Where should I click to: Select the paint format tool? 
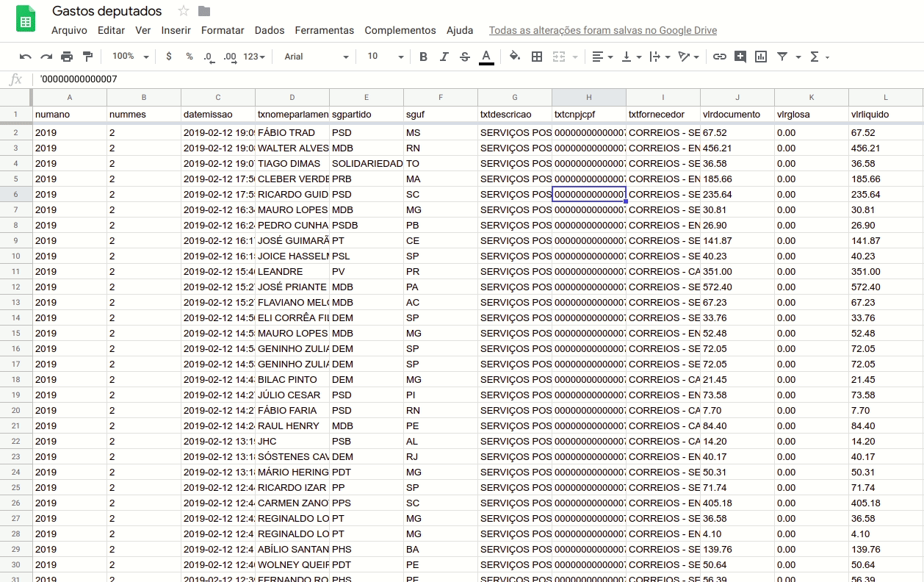[88, 57]
